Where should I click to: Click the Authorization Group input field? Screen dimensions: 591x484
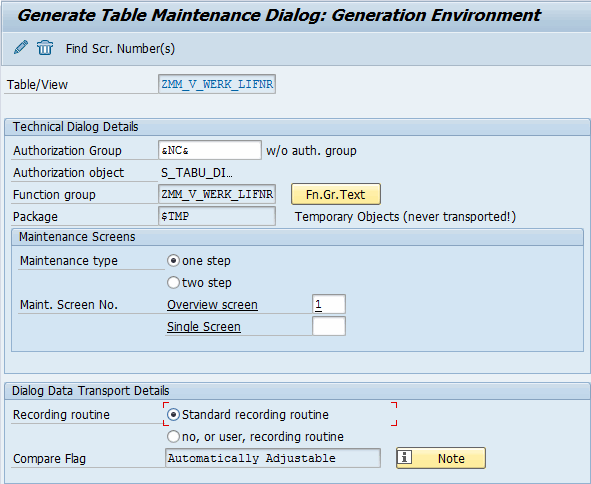point(210,150)
